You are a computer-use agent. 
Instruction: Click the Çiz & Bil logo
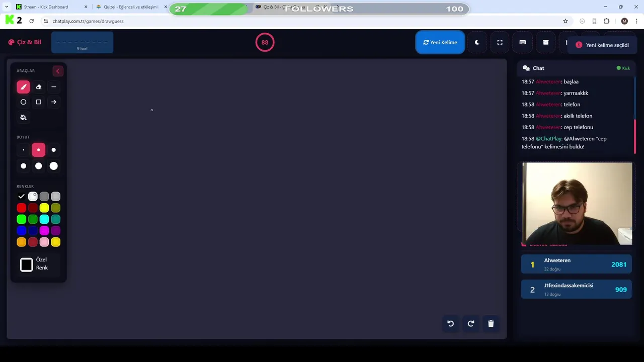pos(25,42)
